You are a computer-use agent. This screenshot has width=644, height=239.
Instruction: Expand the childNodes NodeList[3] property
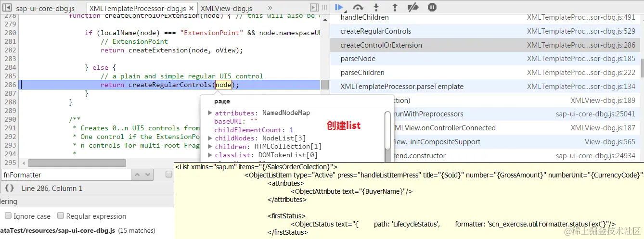(210, 138)
